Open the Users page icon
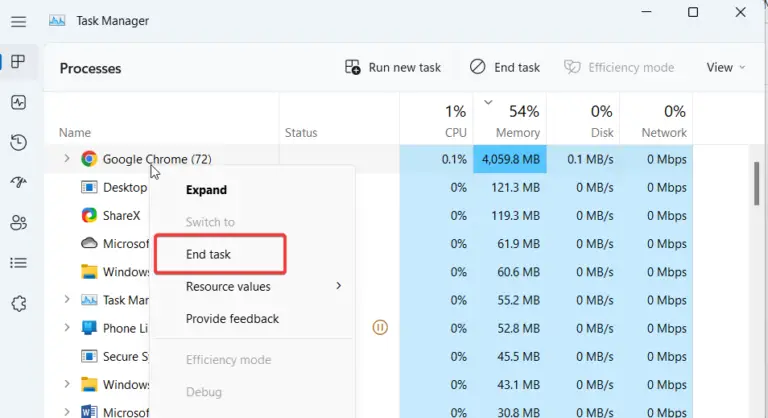This screenshot has height=418, width=768. 19,223
